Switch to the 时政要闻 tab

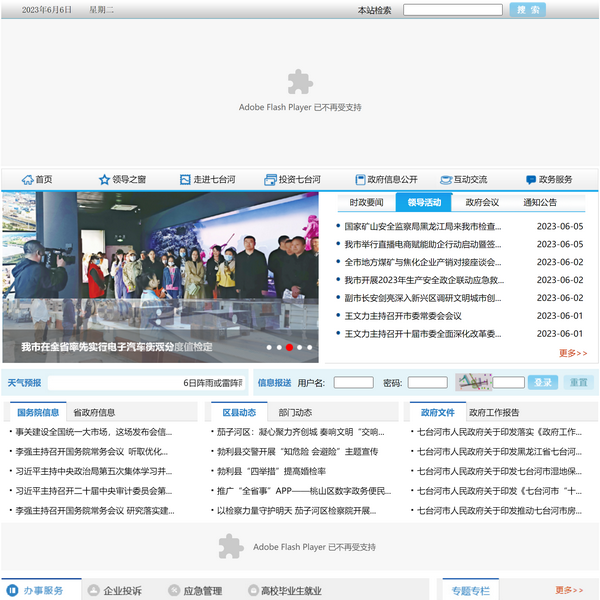point(366,202)
